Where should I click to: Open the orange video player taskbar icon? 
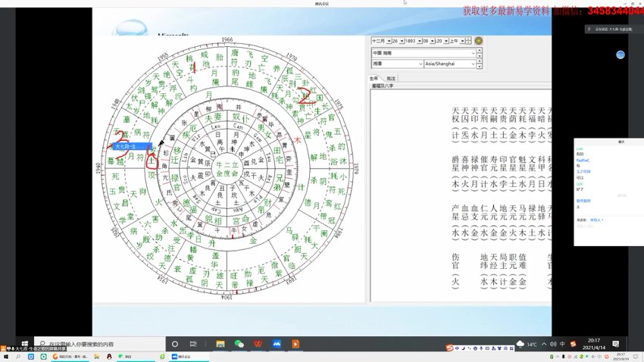coord(295,344)
